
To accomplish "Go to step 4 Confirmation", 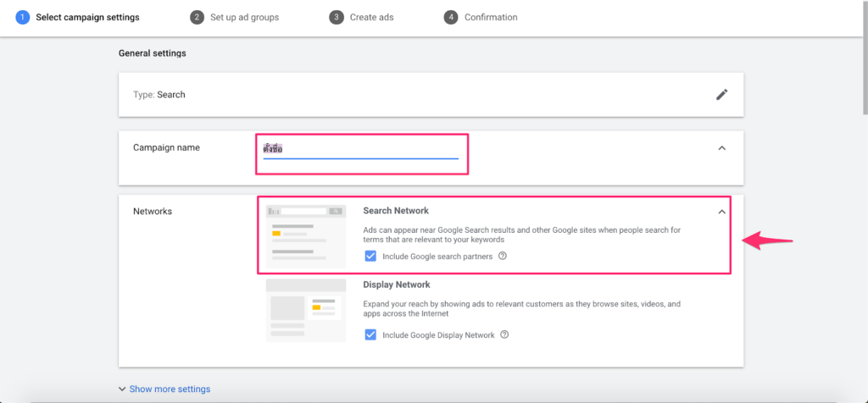I will pyautogui.click(x=481, y=17).
